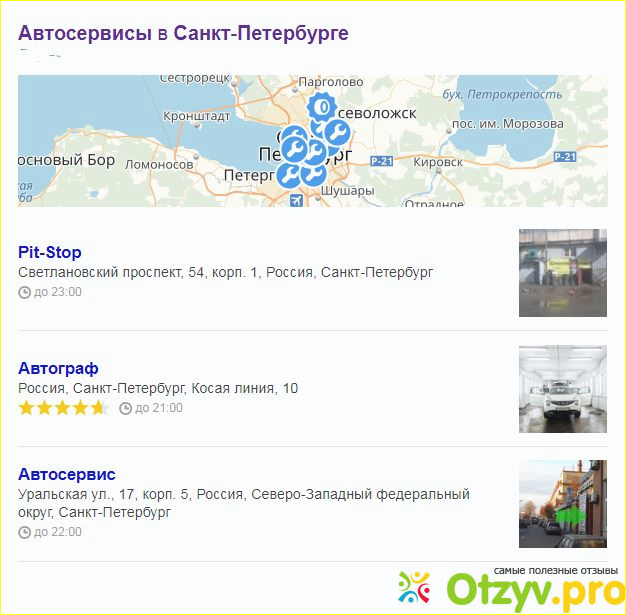Image resolution: width=626 pixels, height=615 pixels.
Task: Open Автограф white car thumbnail
Action: (562, 389)
